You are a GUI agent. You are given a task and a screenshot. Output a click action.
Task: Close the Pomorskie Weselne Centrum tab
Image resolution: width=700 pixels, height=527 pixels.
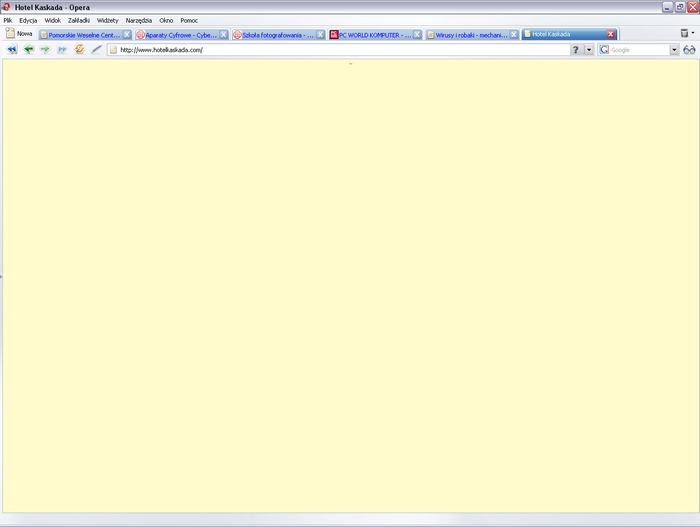(127, 34)
